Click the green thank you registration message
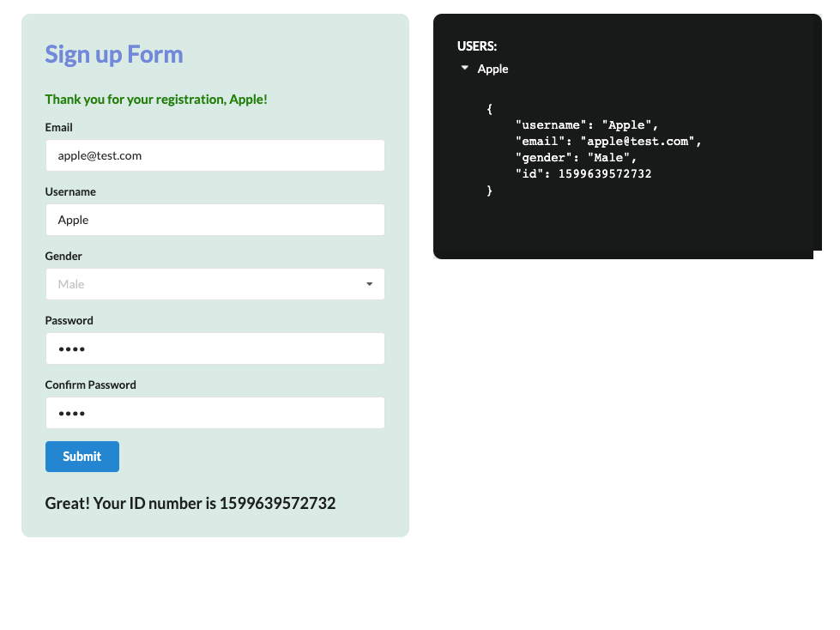The height and width of the screenshot is (630, 840). [156, 100]
